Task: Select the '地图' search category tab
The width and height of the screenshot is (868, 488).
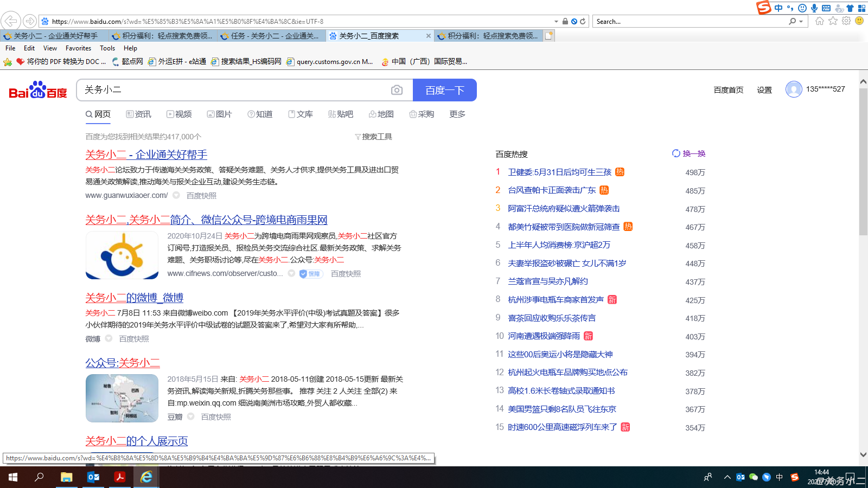Action: (x=381, y=114)
